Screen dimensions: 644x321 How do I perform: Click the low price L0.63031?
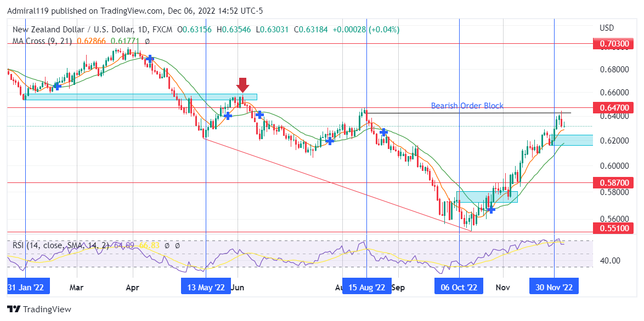click(272, 30)
